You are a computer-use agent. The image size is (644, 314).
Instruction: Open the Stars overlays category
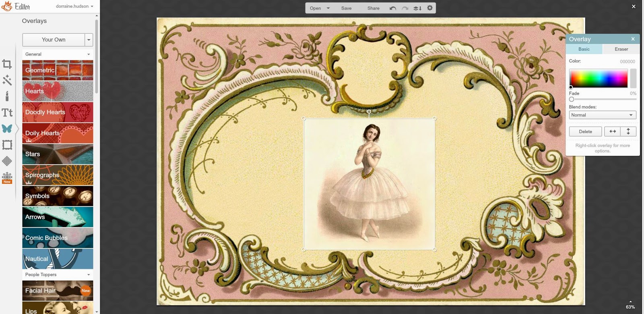coord(58,154)
